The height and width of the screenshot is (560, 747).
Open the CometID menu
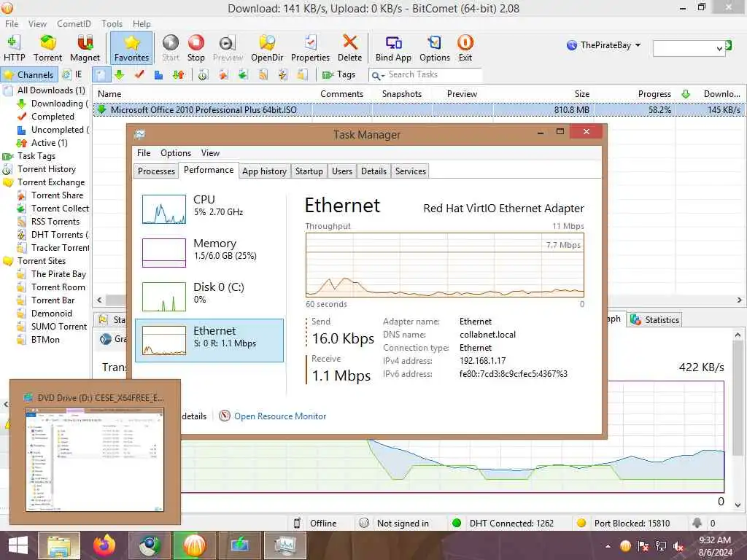74,24
